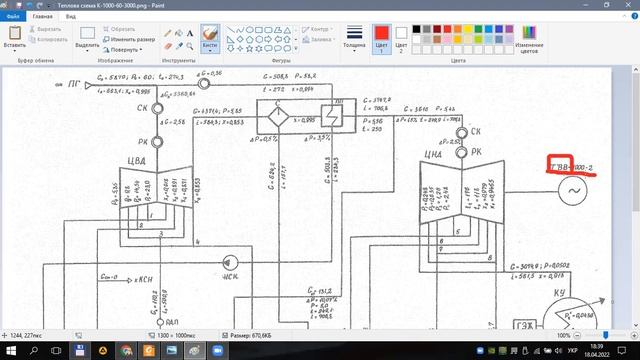The width and height of the screenshot is (640, 360).
Task: Open the File (Файл) menu
Action: [13, 16]
